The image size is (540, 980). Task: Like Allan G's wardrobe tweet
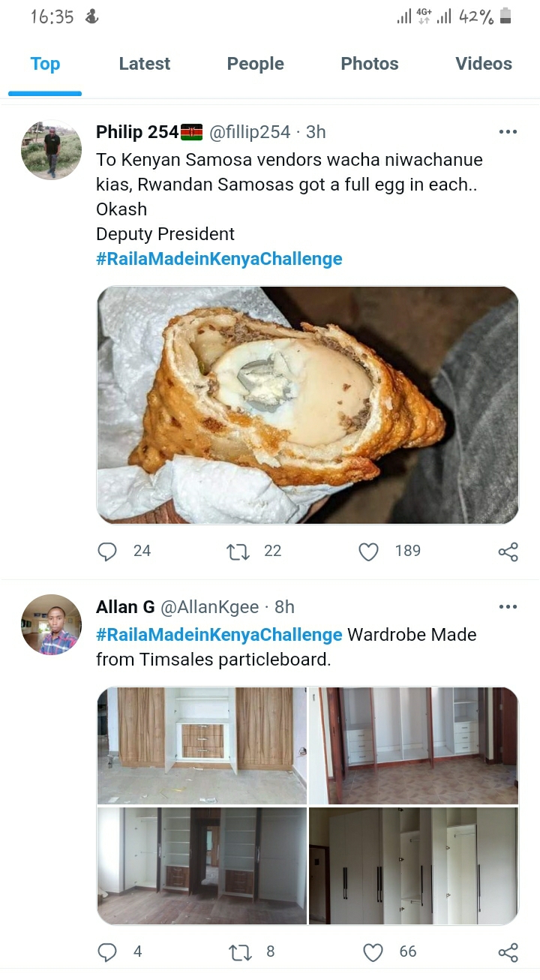373,952
